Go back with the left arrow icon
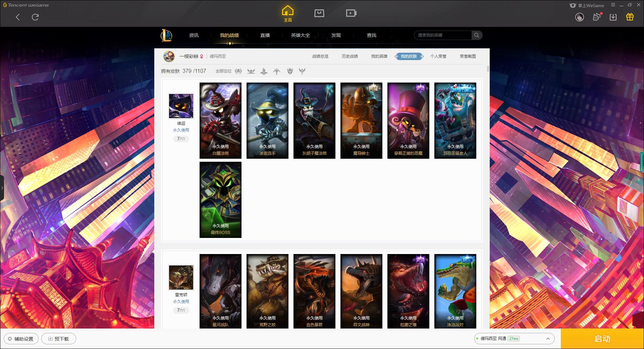Screen dimensions: 644x349 tap(18, 17)
